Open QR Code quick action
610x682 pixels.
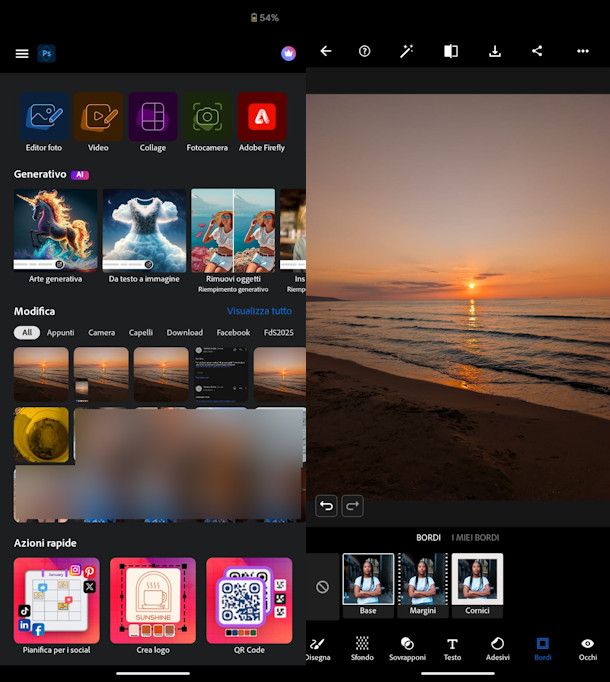(249, 606)
